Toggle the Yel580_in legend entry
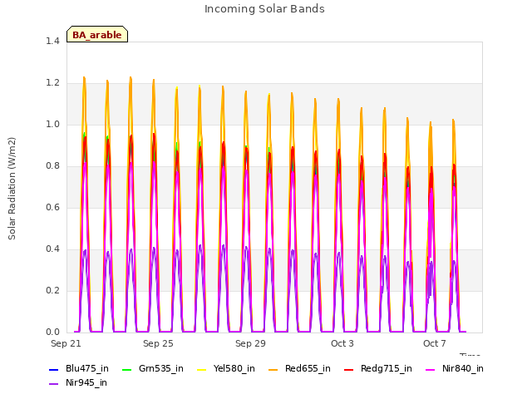This screenshot has height=399, width=532. click(226, 369)
